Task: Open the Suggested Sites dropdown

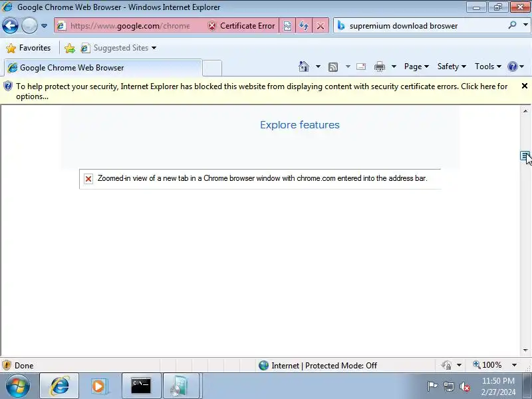Action: point(119,48)
